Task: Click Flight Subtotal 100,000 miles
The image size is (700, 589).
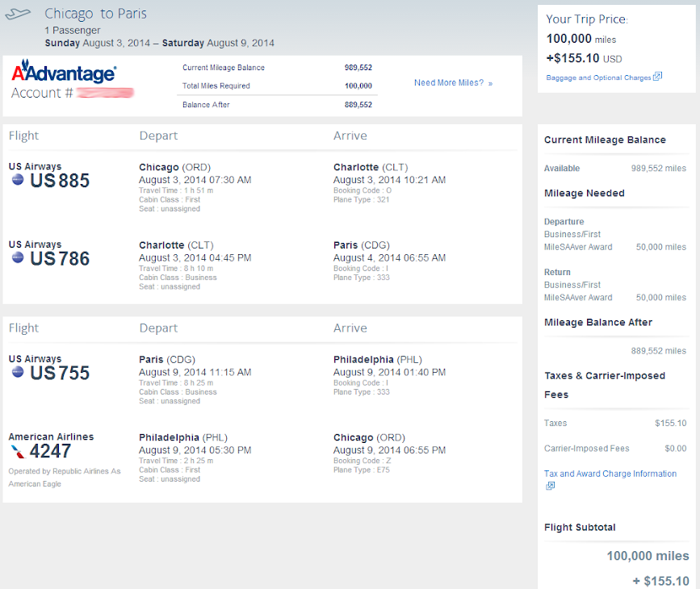Action: click(648, 556)
